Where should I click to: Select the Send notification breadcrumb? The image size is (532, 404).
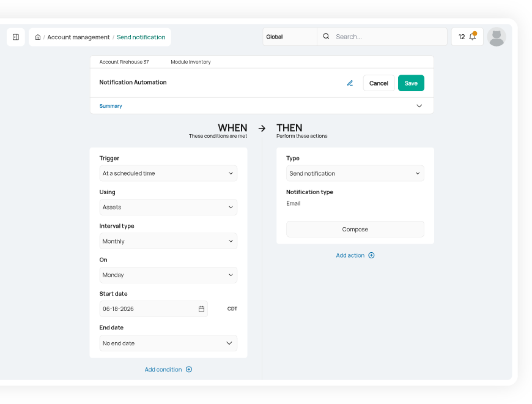click(141, 37)
